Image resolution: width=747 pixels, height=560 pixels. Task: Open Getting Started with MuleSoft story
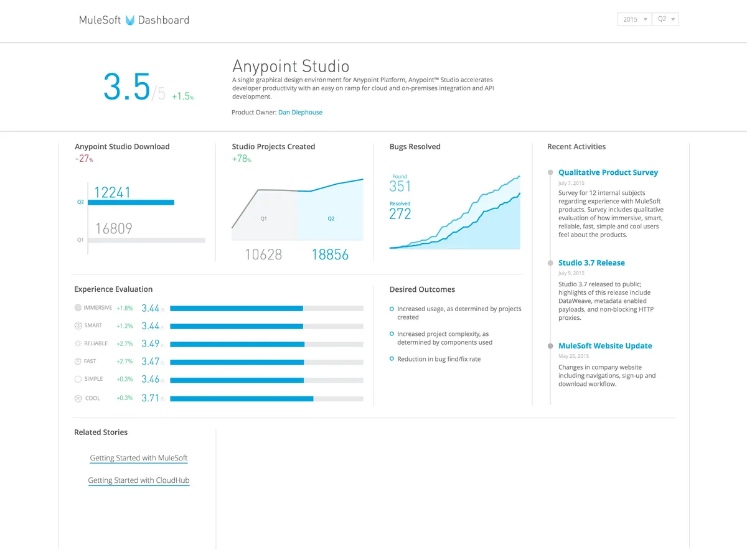[138, 458]
